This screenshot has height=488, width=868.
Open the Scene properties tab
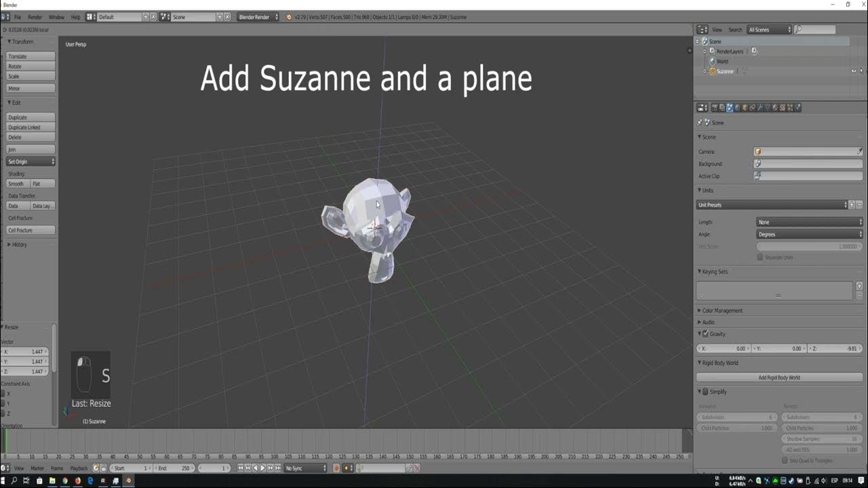[x=730, y=108]
